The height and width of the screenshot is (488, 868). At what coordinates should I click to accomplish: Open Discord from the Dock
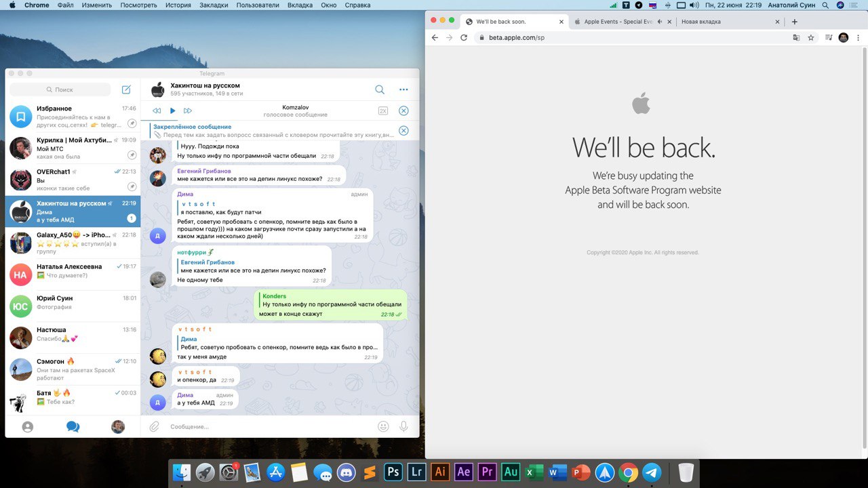[x=347, y=472]
